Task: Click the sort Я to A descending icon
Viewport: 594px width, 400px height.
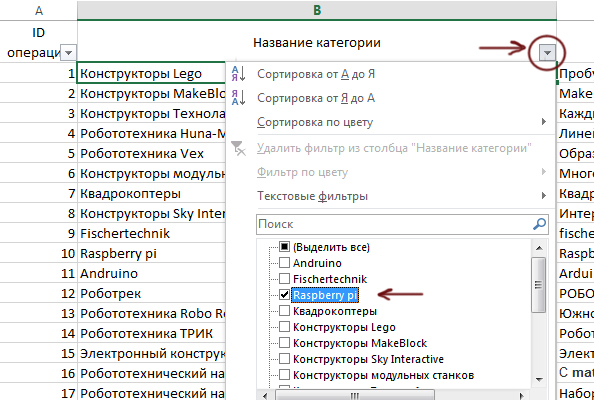Action: (x=238, y=98)
